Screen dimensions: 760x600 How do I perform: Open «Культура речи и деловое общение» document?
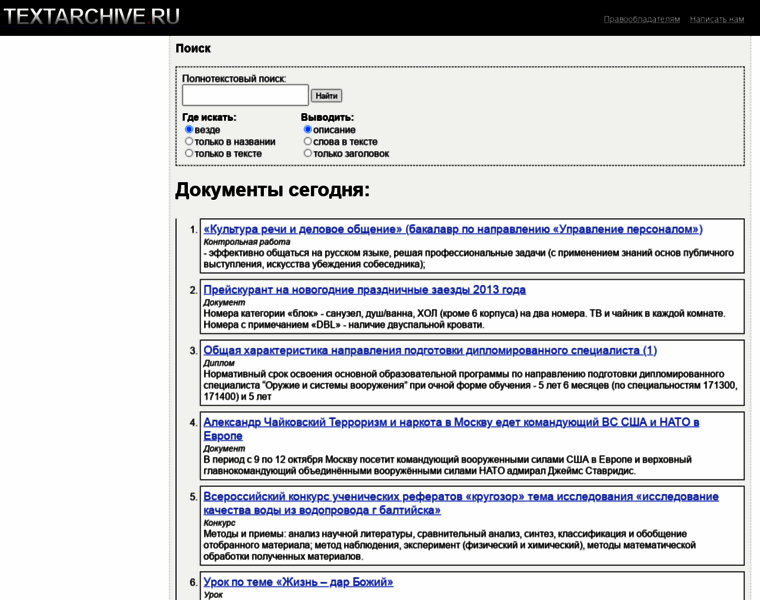click(453, 229)
